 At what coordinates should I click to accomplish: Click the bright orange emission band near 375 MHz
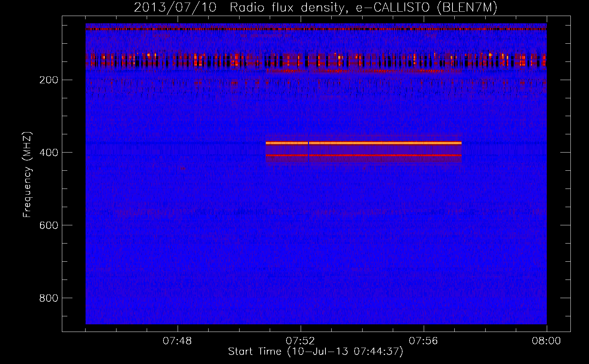coord(364,143)
